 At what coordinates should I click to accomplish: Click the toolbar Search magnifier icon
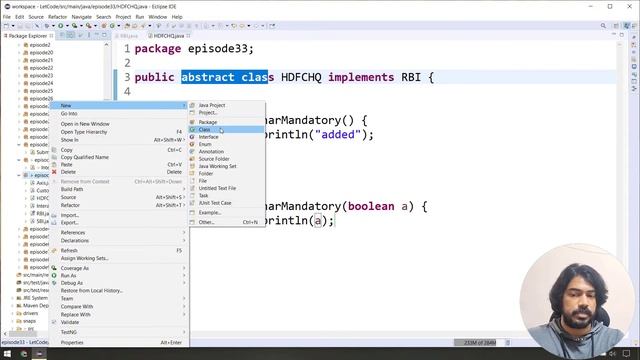[603, 26]
